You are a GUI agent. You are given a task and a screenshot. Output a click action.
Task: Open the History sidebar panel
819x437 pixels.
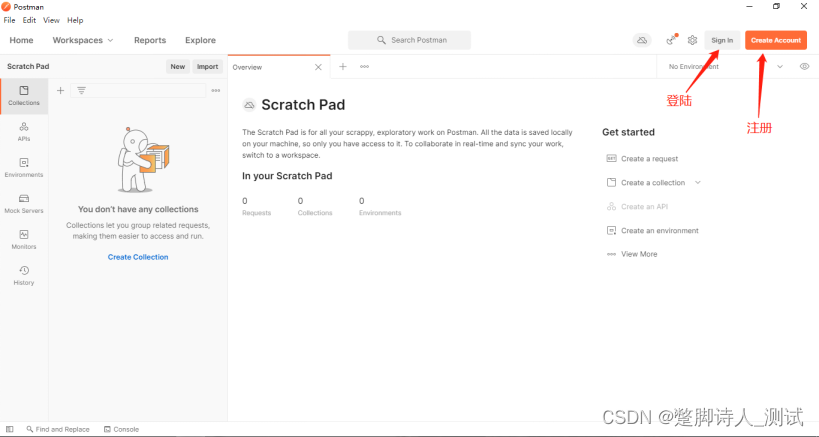[x=24, y=276]
